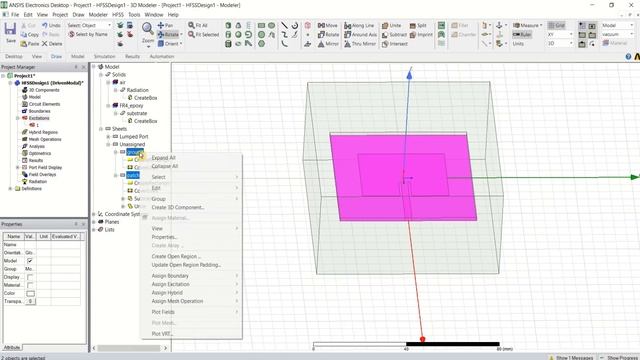Click Create 3D Component... menu entry
The image size is (640, 360).
click(x=178, y=207)
